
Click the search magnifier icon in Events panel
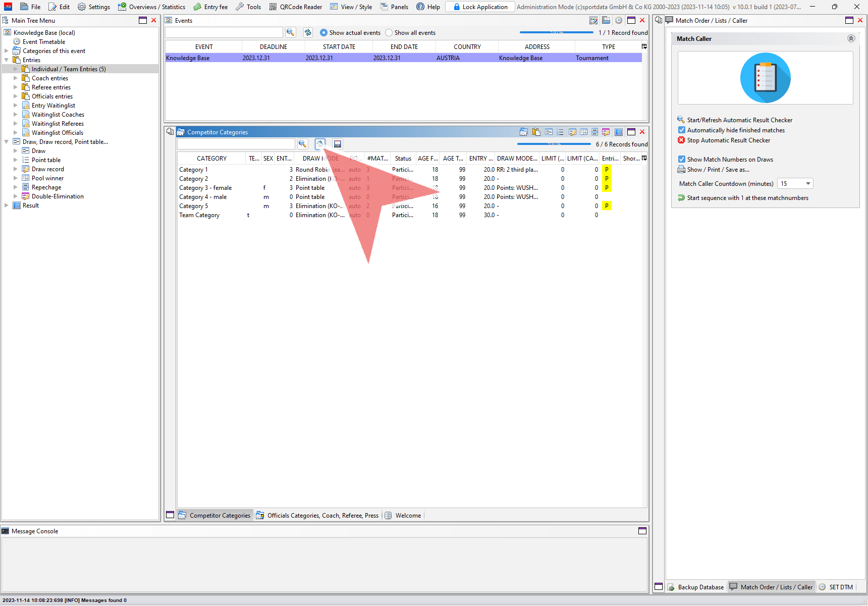coord(290,33)
